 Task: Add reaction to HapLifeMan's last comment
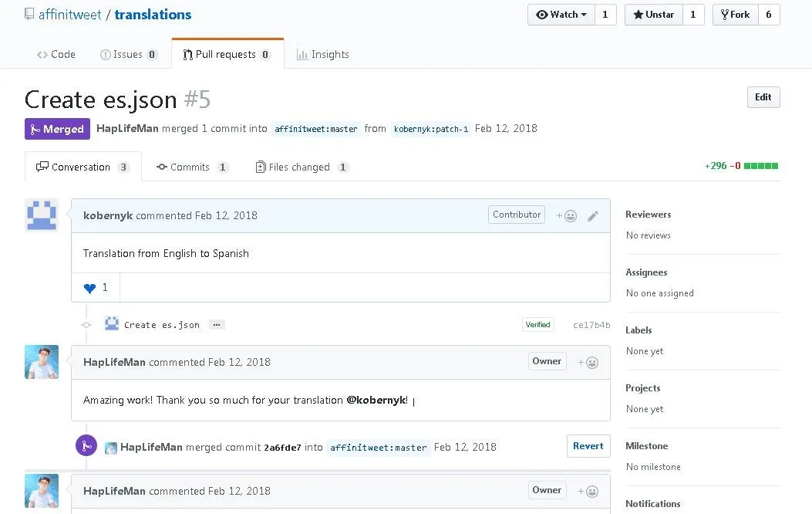tap(588, 491)
